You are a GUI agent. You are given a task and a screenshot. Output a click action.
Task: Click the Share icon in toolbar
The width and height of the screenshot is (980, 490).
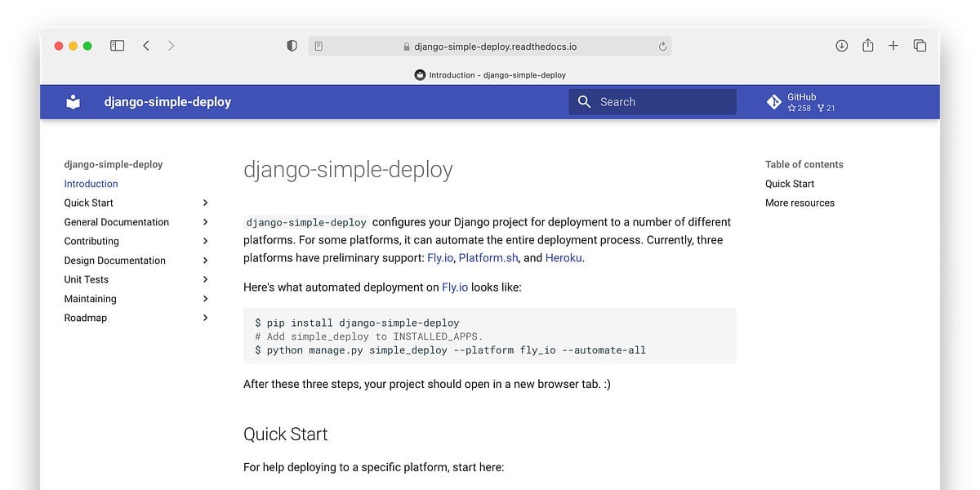[x=867, y=46]
